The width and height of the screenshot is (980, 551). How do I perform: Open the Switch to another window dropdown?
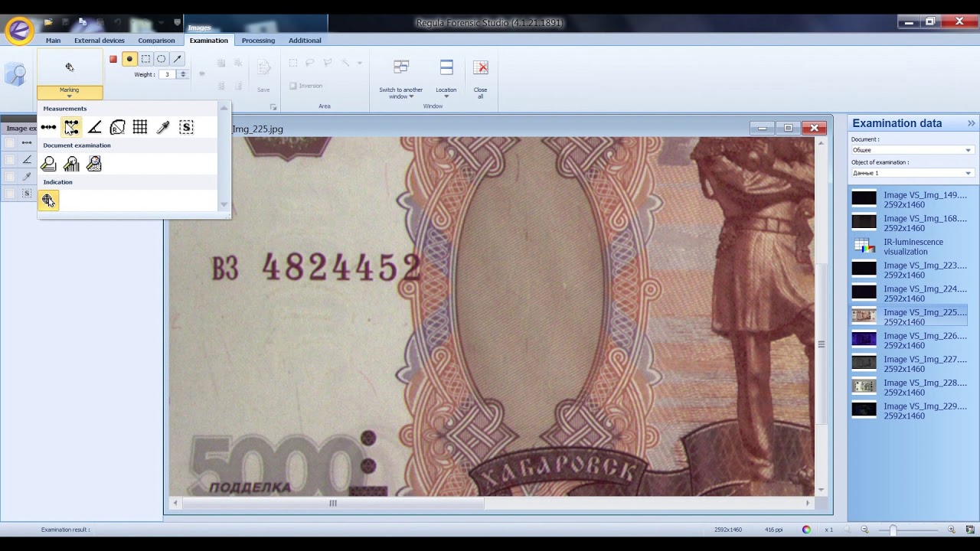(x=401, y=93)
